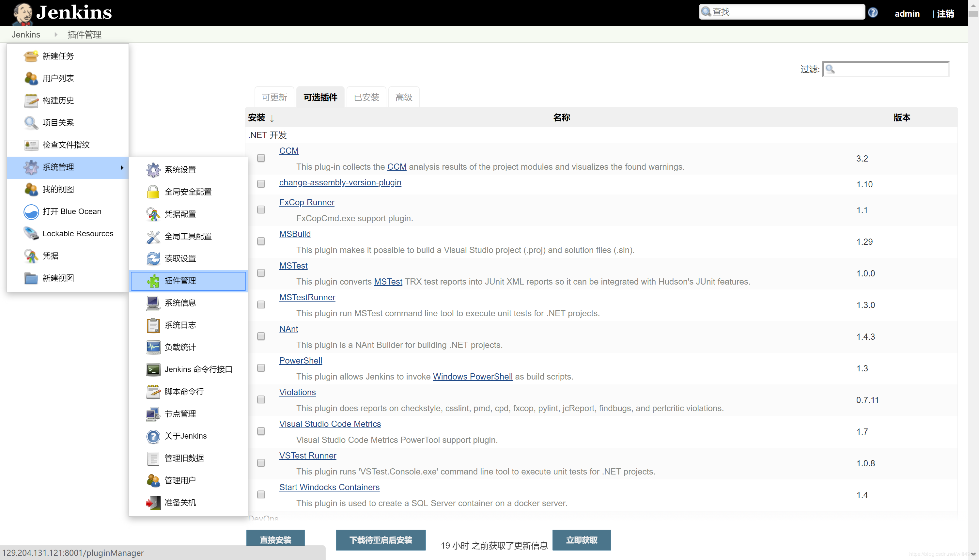Choose 管理用户 from the submenu

coord(188,480)
